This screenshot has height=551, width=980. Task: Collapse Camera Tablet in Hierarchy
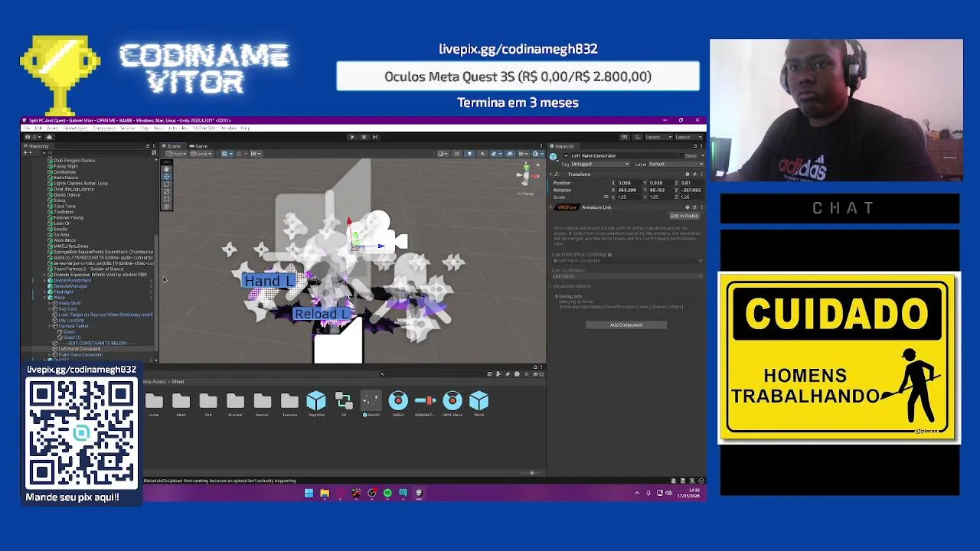[50, 326]
